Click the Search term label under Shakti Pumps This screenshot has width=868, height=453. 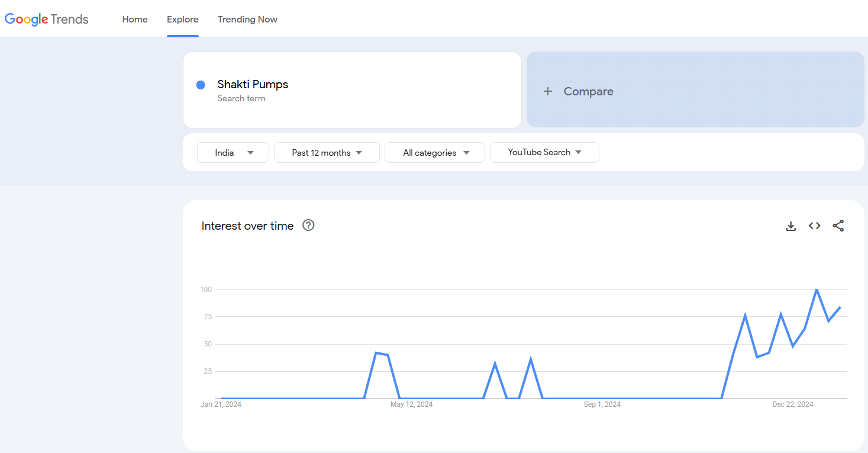point(241,98)
